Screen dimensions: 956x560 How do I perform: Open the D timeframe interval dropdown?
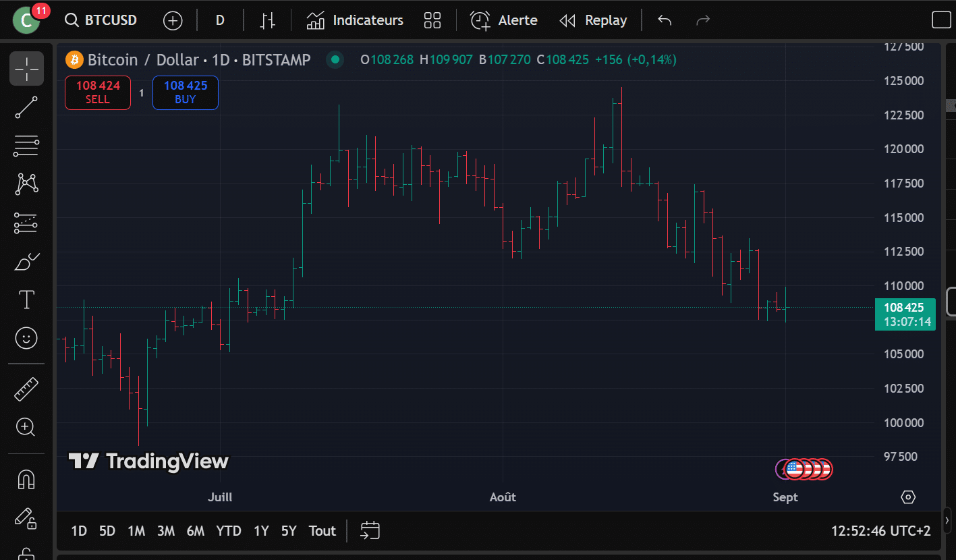click(x=220, y=20)
